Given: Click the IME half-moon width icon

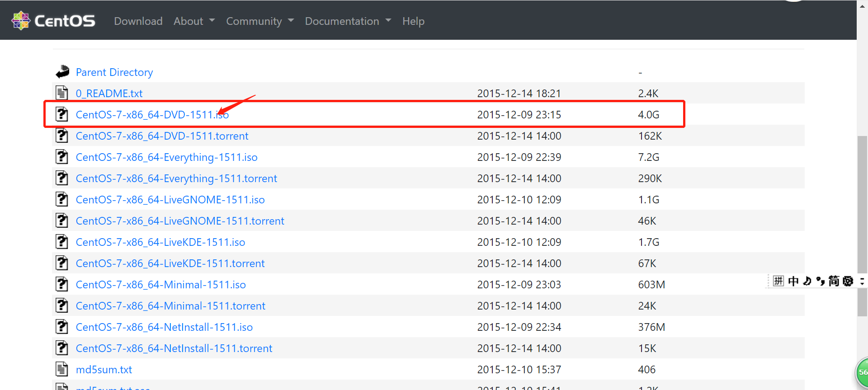Looking at the screenshot, I should click(x=807, y=281).
